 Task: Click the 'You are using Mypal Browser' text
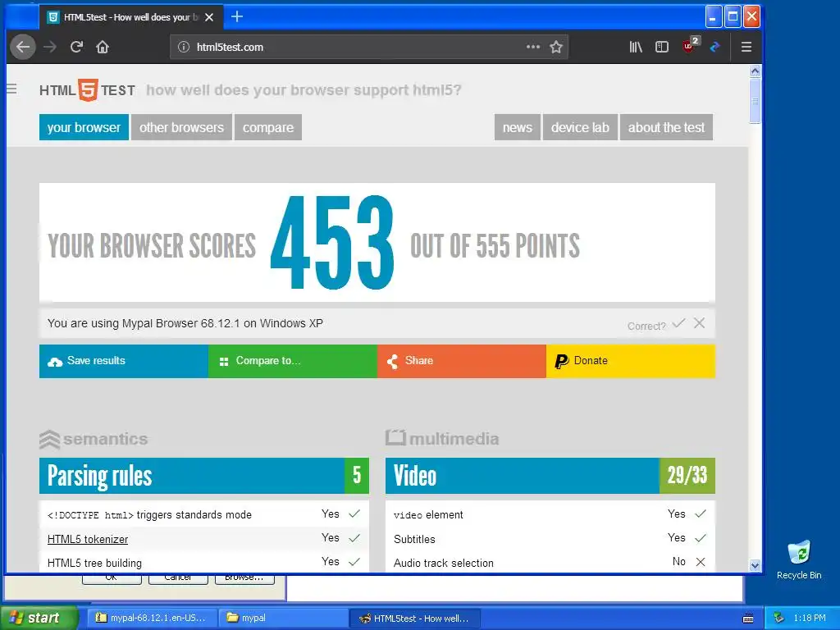tap(185, 323)
